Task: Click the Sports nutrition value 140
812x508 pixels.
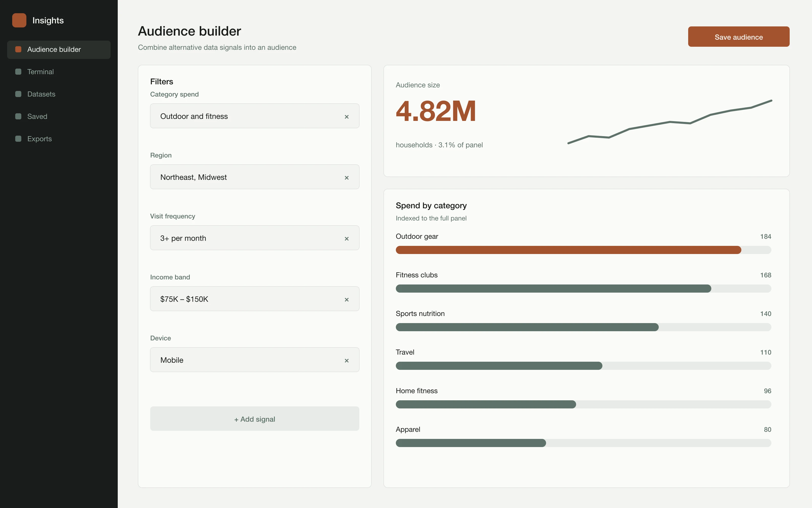Action: point(765,314)
